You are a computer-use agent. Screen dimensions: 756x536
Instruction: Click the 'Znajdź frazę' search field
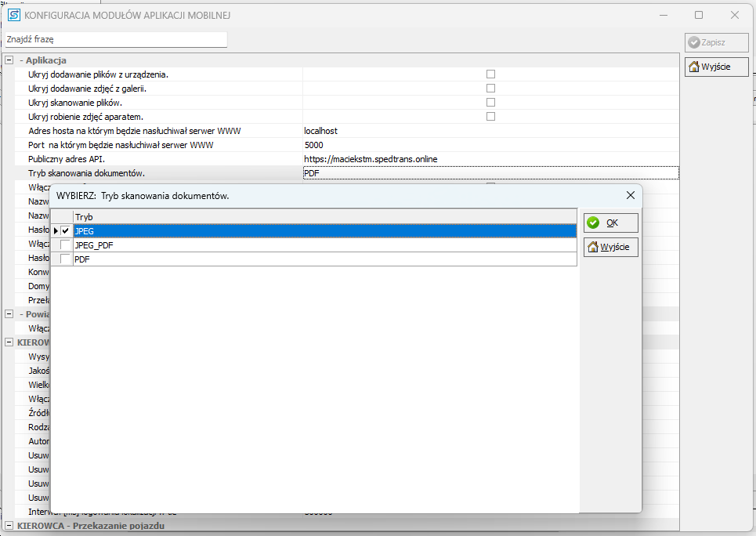116,39
